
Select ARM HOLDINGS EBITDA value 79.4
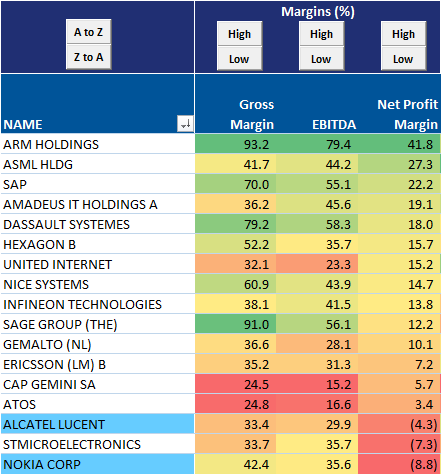click(317, 144)
